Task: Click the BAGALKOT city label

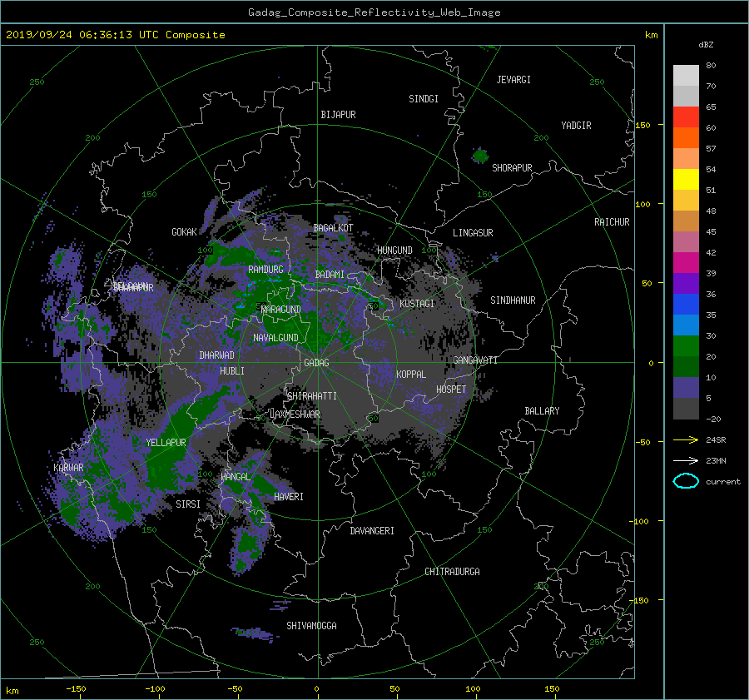Action: click(333, 228)
